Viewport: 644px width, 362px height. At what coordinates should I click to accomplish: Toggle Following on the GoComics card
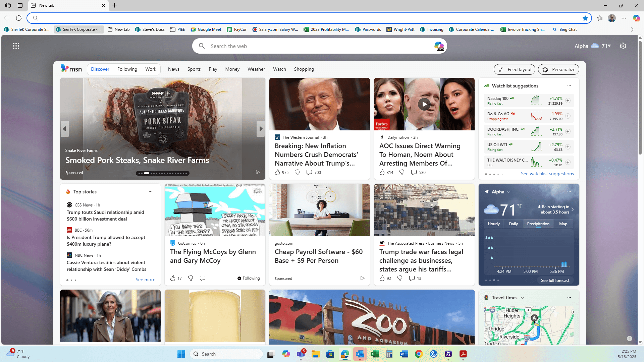(x=249, y=278)
